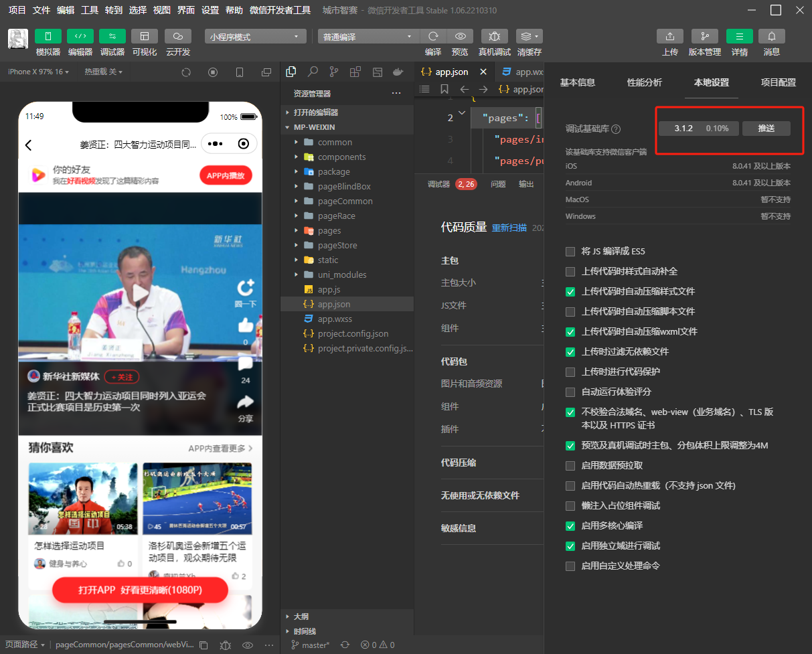Click APP内查看更多 link
Image resolution: width=812 pixels, height=654 pixels.
click(220, 448)
